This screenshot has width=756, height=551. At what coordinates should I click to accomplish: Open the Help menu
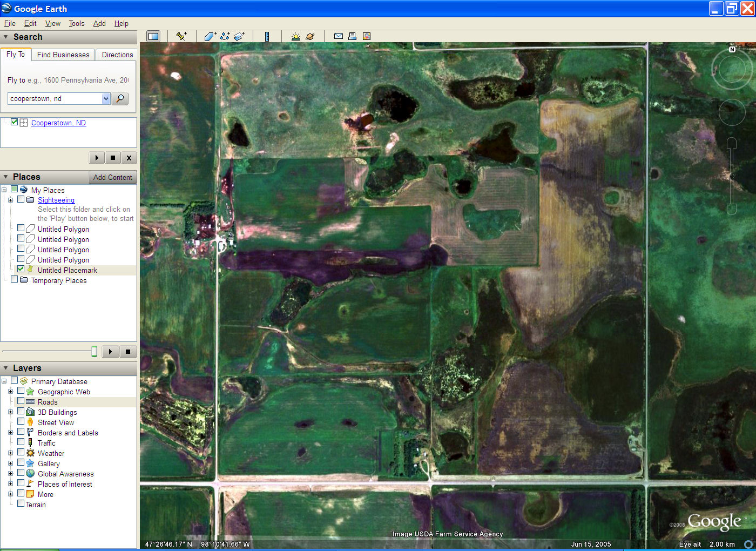(122, 23)
